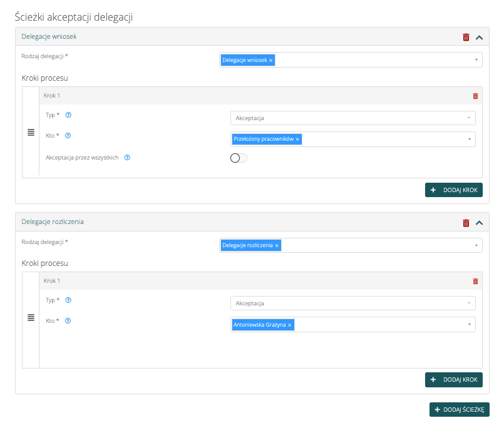Click help icon next to Typ in Delegacje wniosek

pyautogui.click(x=68, y=115)
